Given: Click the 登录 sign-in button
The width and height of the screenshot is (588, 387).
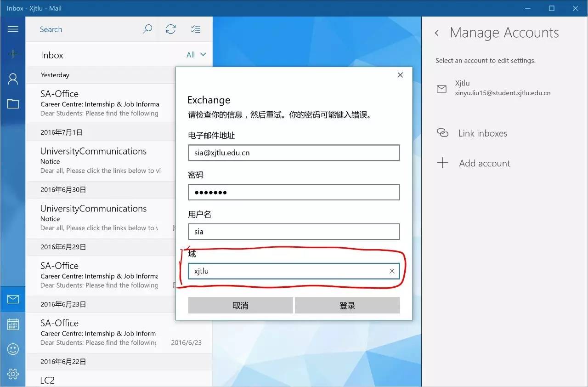Looking at the screenshot, I should [347, 306].
